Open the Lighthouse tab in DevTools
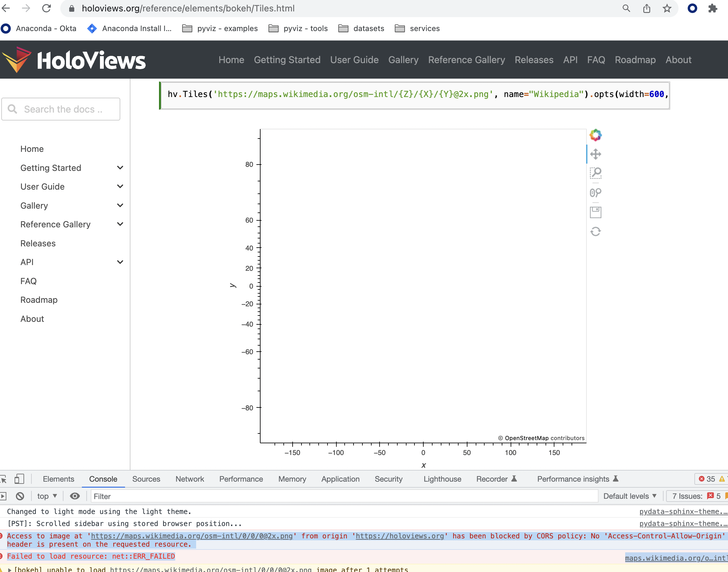 [x=442, y=479]
